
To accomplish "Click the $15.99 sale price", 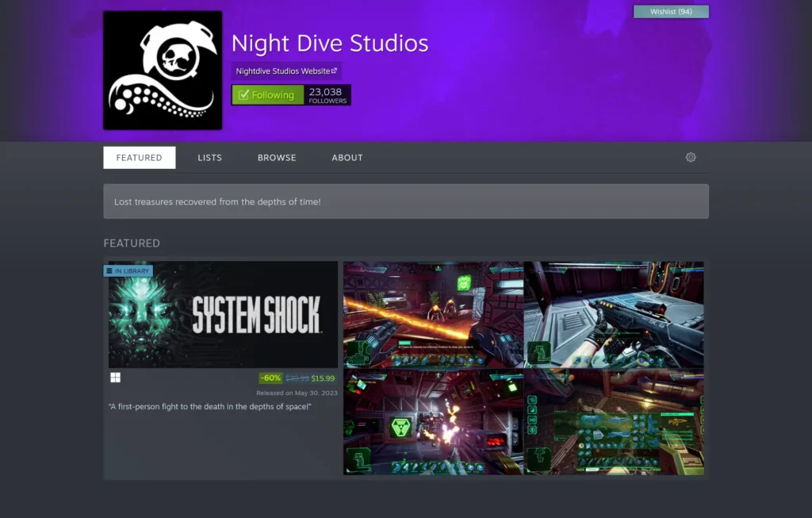I will click(323, 378).
